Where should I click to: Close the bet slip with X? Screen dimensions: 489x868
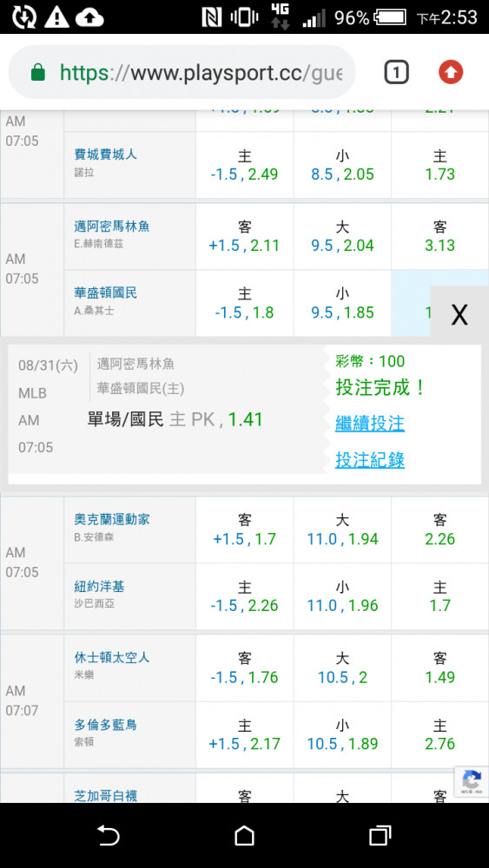[459, 315]
